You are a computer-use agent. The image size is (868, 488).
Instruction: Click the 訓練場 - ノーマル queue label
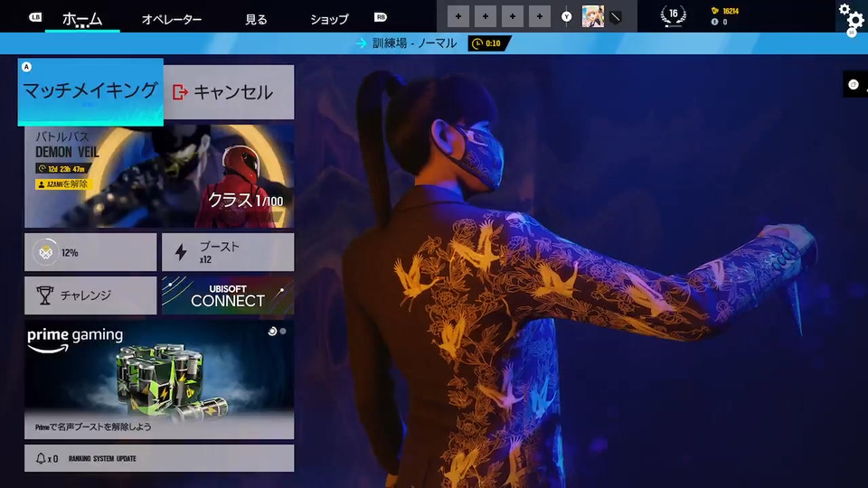point(415,43)
